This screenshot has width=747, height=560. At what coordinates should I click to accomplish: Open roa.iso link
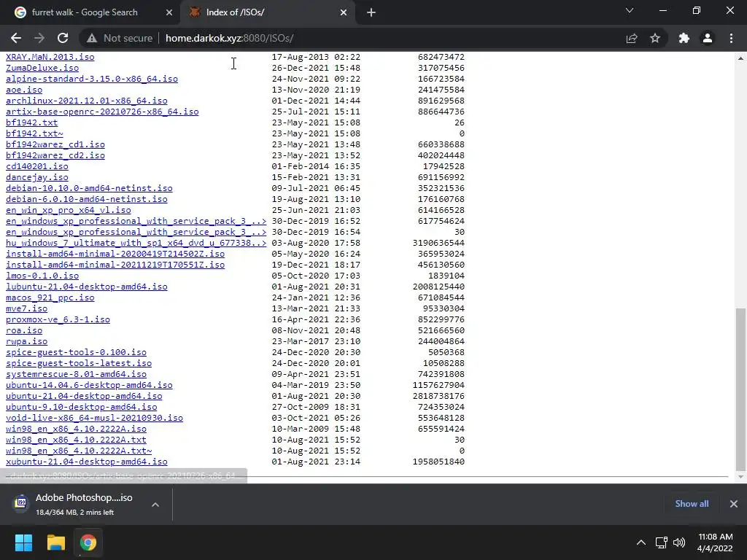[24, 330]
